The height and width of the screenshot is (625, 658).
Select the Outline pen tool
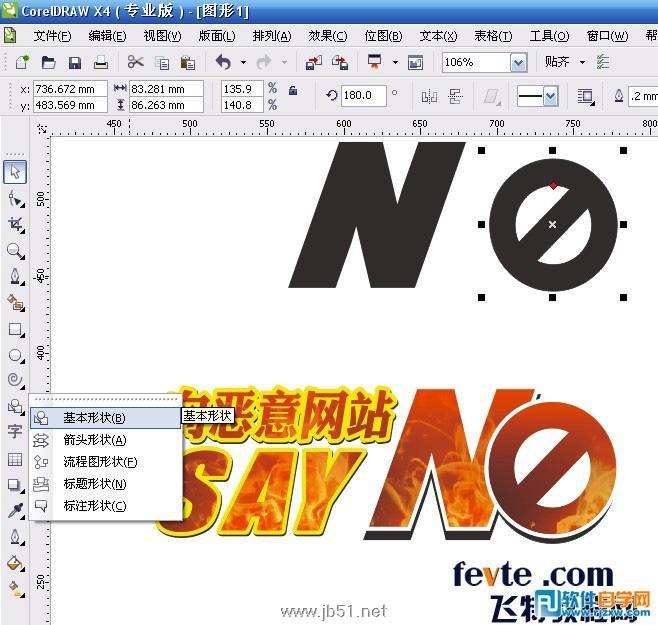point(15,537)
